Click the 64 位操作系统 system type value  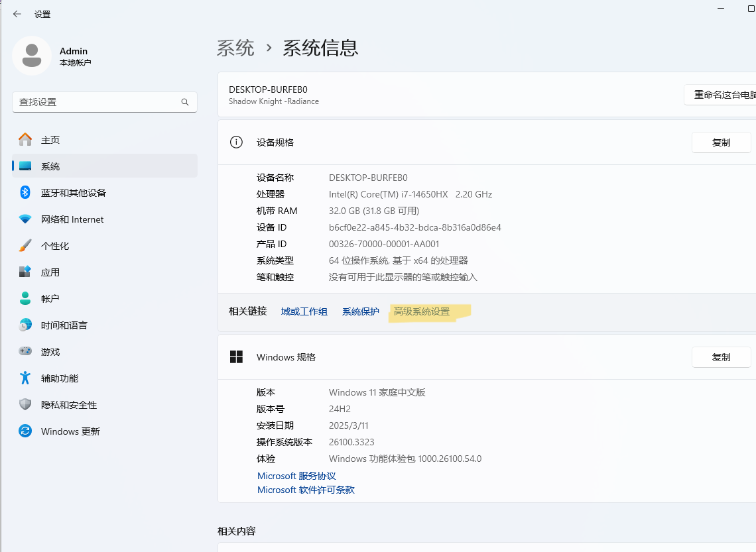[x=399, y=260]
